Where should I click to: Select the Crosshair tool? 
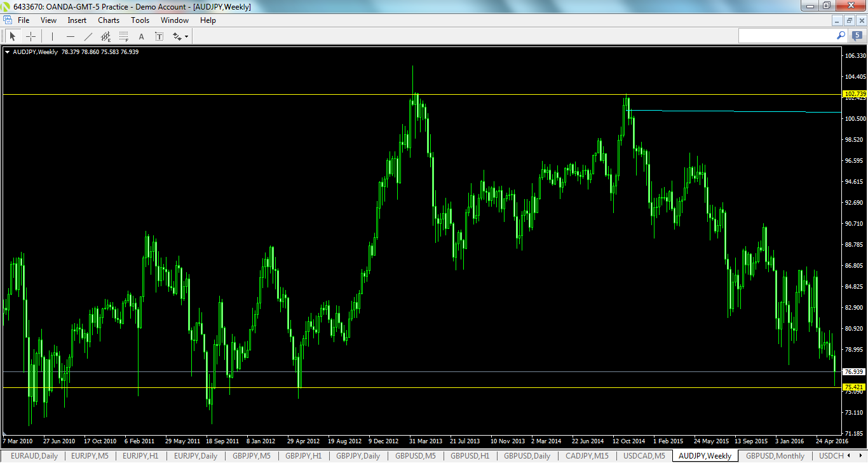(x=31, y=36)
